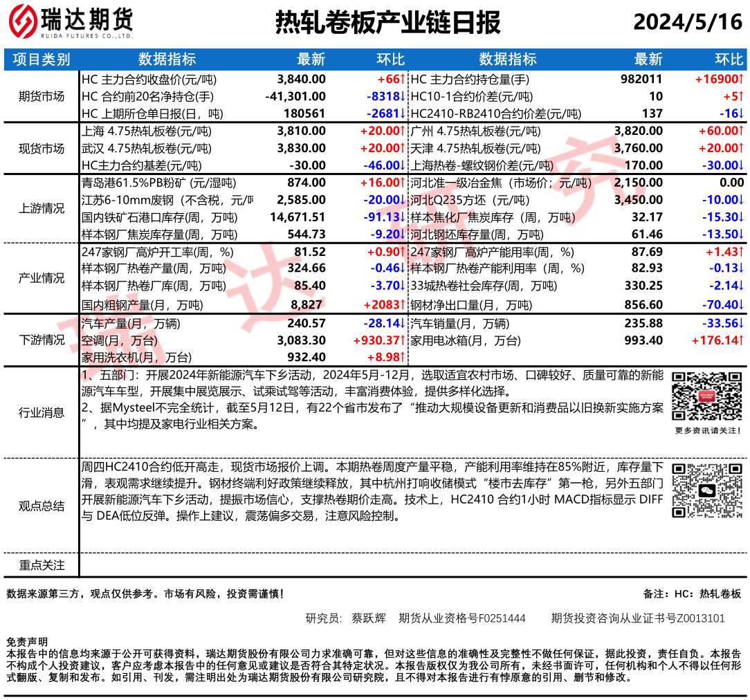Click the report date 2024/5/16

pyautogui.click(x=687, y=23)
